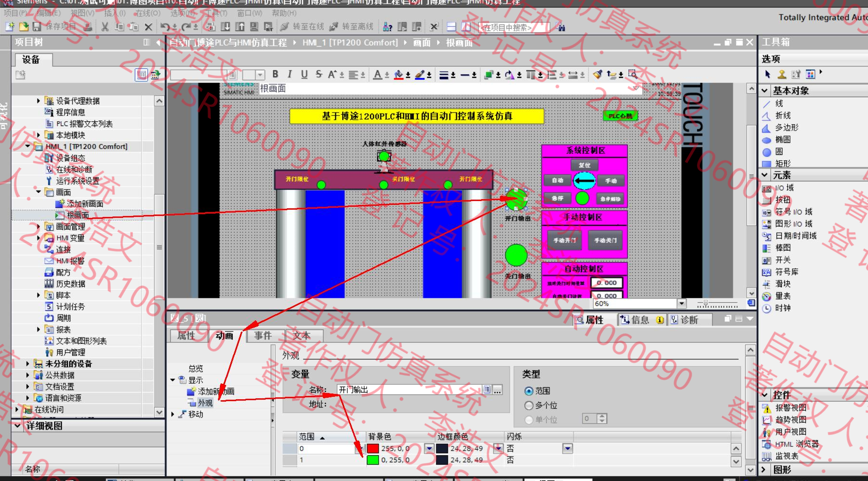
Task: Open the 帮助(H) menu
Action: coord(284,13)
